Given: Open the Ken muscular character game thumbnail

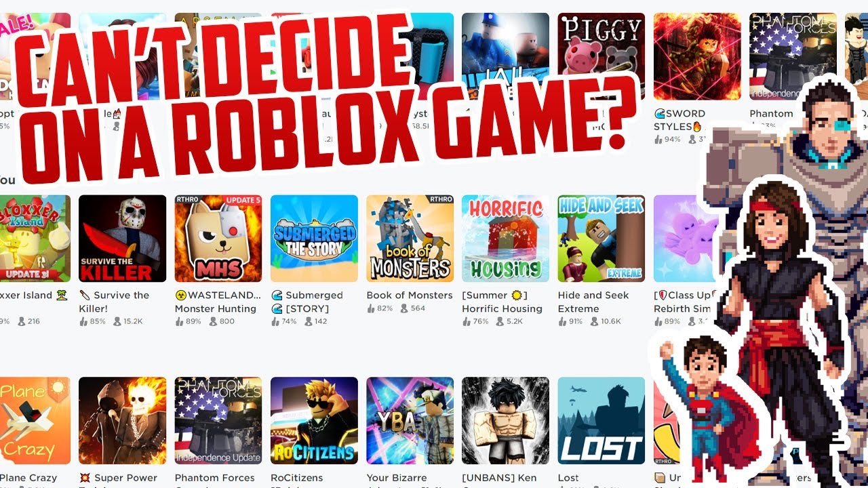Looking at the screenshot, I should point(505,421).
